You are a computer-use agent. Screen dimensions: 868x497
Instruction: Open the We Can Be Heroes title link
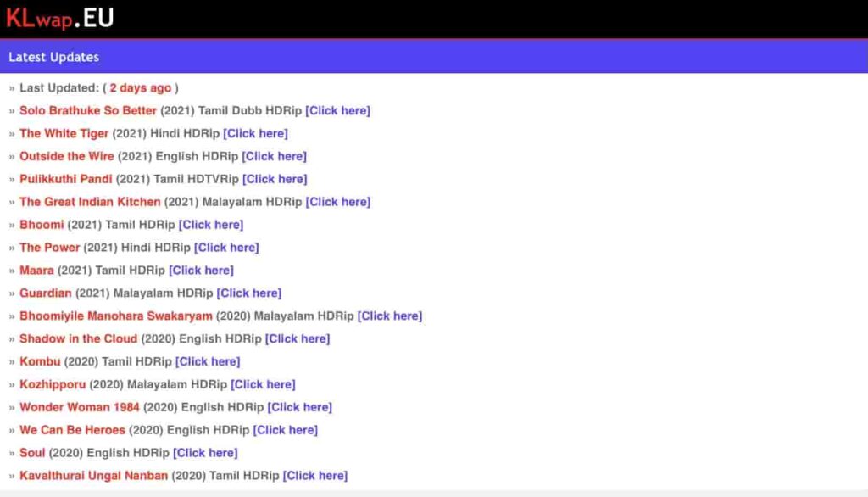(x=73, y=430)
